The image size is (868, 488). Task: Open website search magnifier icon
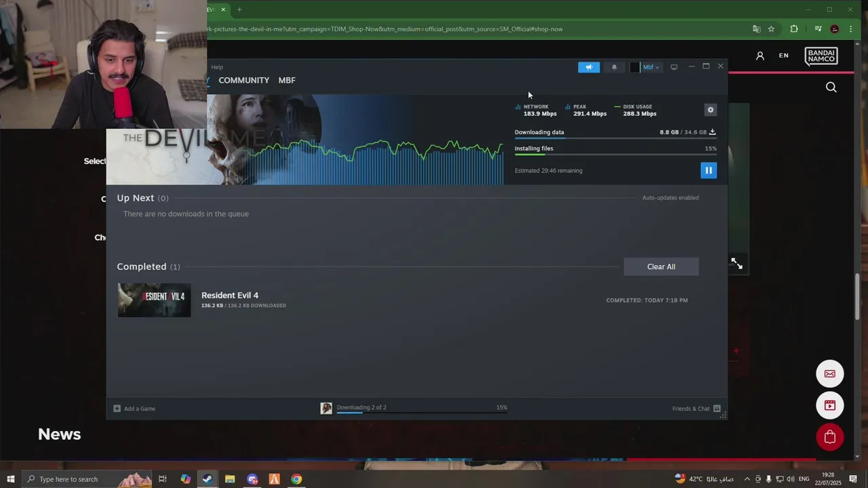point(831,87)
